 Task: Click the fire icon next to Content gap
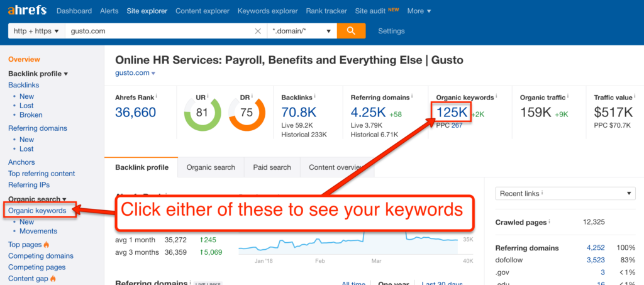53,279
